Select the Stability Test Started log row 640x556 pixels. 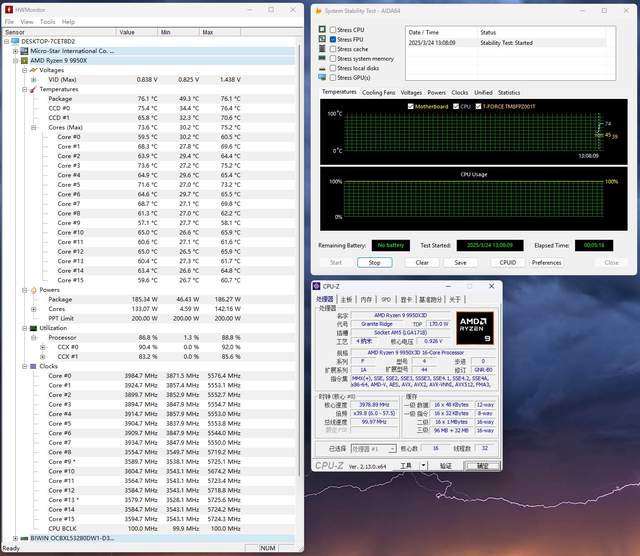pyautogui.click(x=506, y=42)
